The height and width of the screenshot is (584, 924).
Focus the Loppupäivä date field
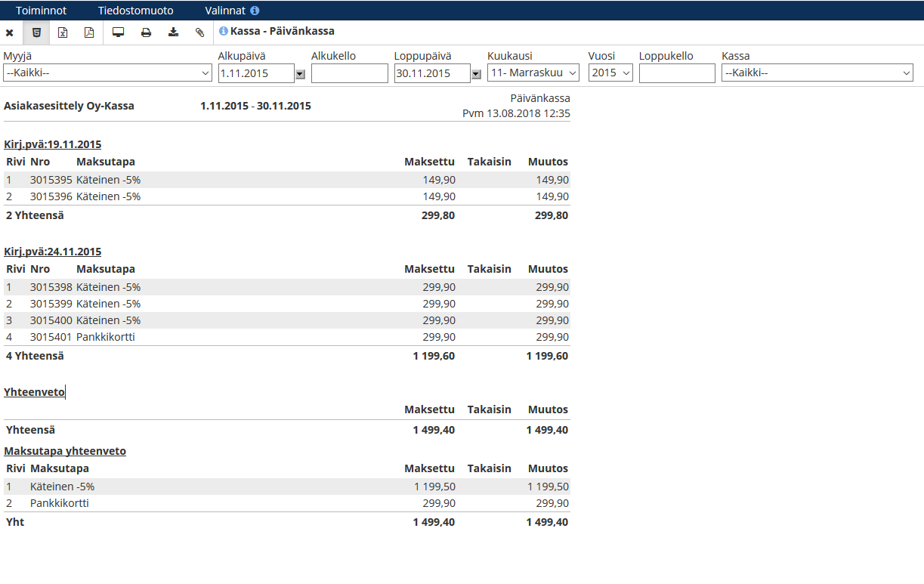432,73
